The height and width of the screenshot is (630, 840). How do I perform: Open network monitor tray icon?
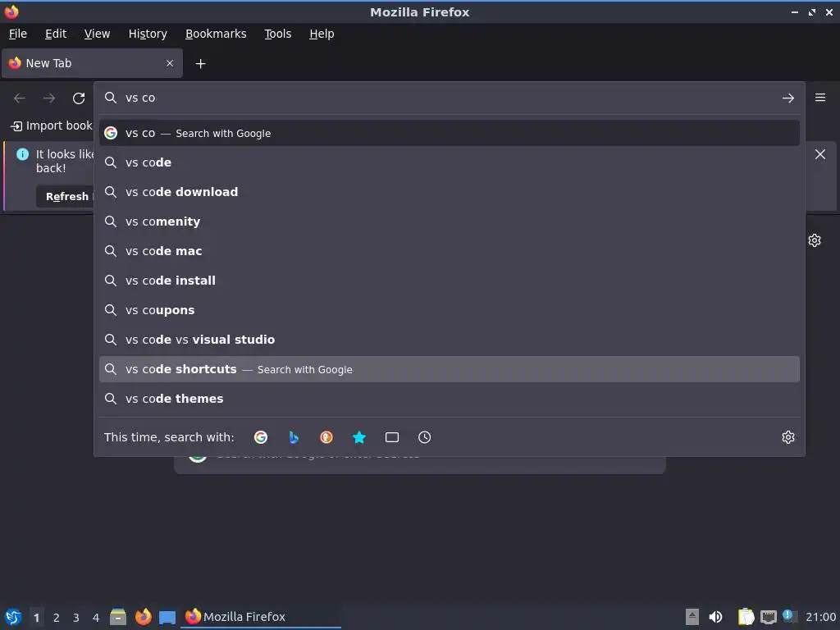(x=769, y=617)
